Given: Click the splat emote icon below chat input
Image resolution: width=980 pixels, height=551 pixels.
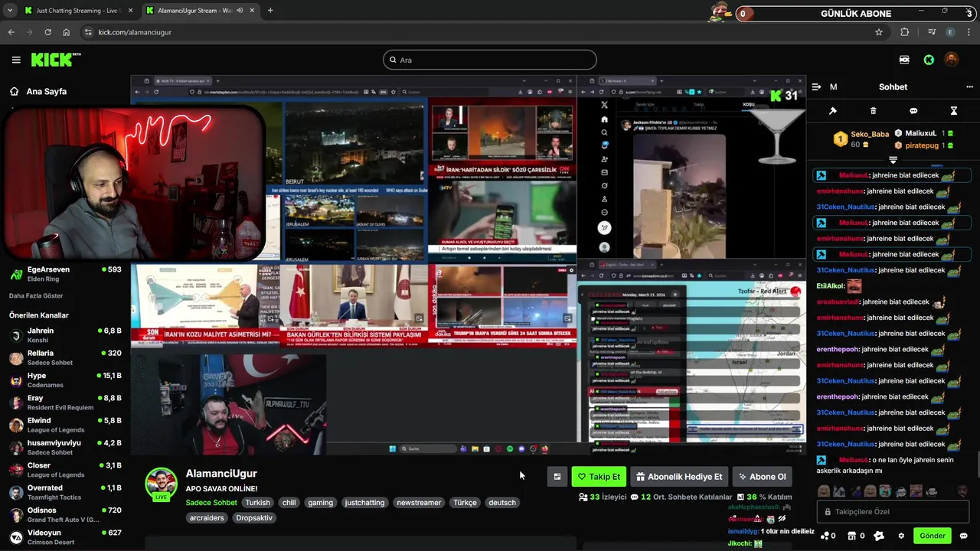Looking at the screenshot, I should pos(879,536).
